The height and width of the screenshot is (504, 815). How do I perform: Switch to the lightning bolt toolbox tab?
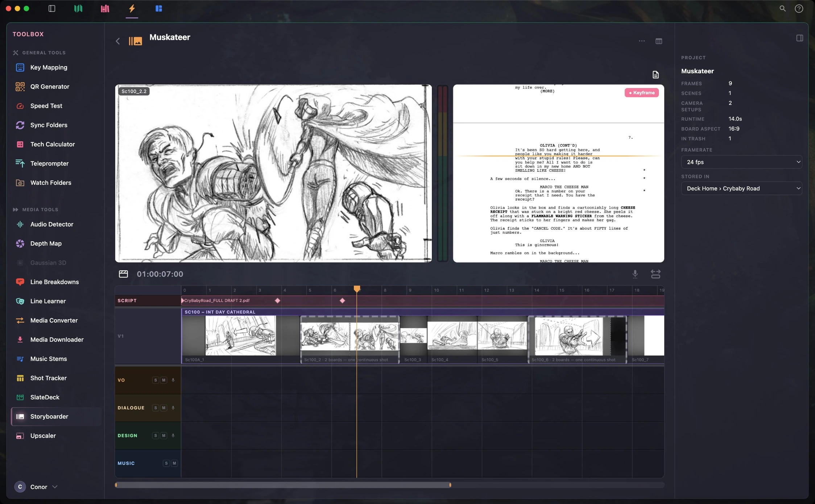pyautogui.click(x=132, y=8)
